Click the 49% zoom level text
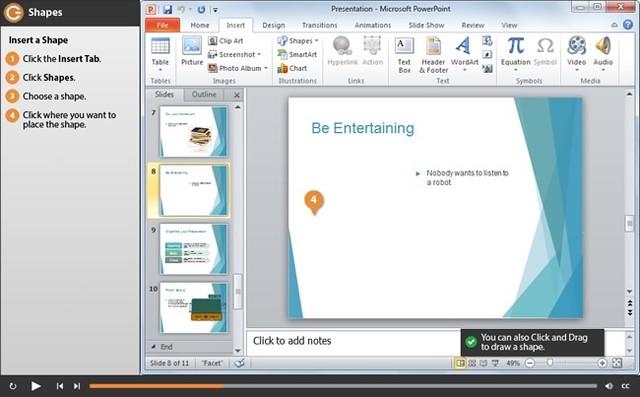This screenshot has height=397, width=640. (513, 363)
